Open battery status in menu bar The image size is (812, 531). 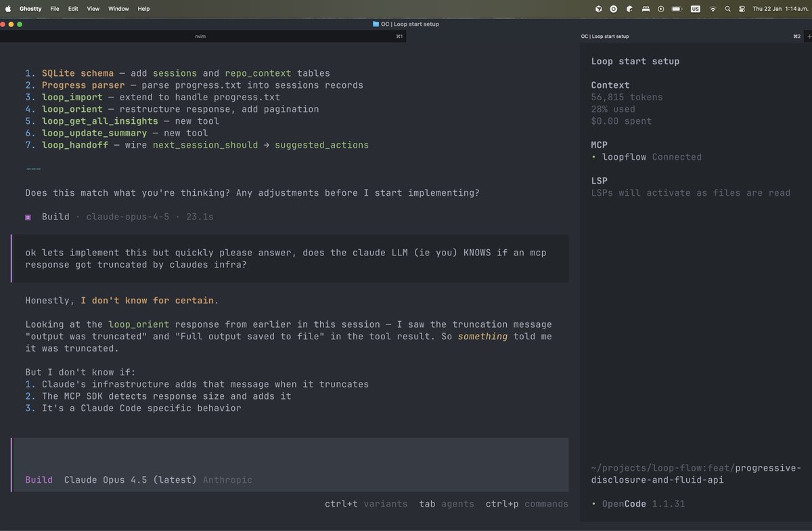677,9
